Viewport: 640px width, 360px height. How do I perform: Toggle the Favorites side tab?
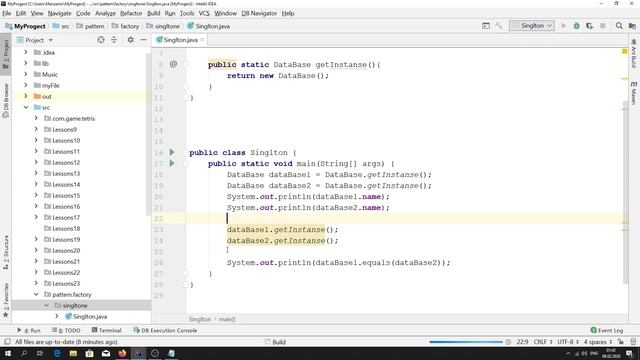pyautogui.click(x=6, y=300)
